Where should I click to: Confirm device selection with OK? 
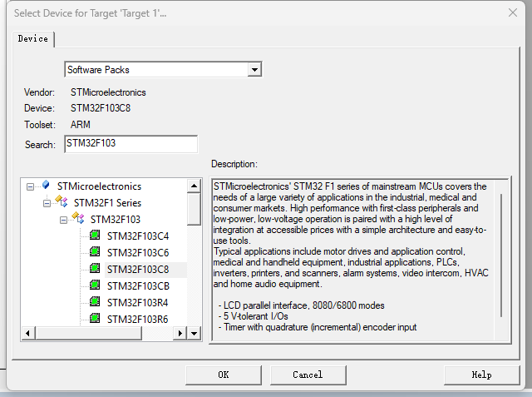[224, 375]
